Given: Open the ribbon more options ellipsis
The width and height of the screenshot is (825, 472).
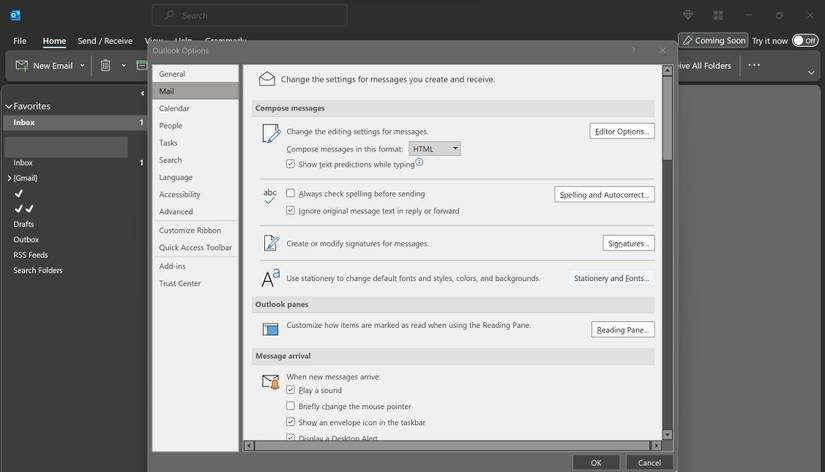Looking at the screenshot, I should pyautogui.click(x=754, y=65).
